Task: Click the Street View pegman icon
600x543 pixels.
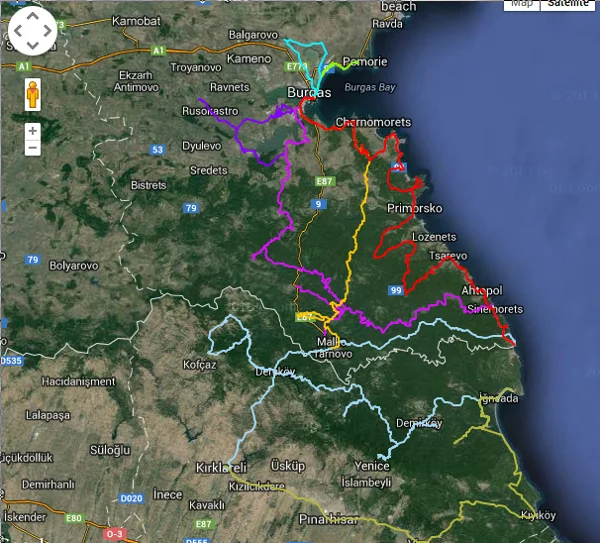Action: (32, 95)
